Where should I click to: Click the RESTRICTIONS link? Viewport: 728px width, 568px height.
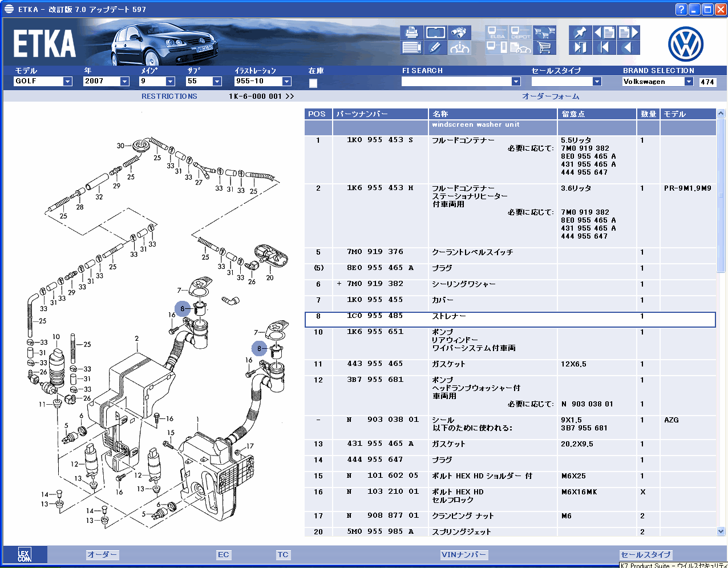pos(169,96)
